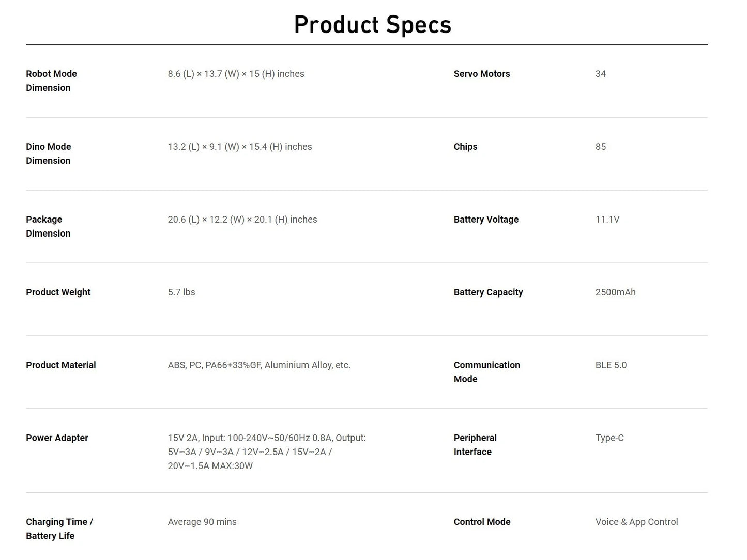Click the 11.1V battery voltage value
The image size is (747, 560).
point(607,220)
